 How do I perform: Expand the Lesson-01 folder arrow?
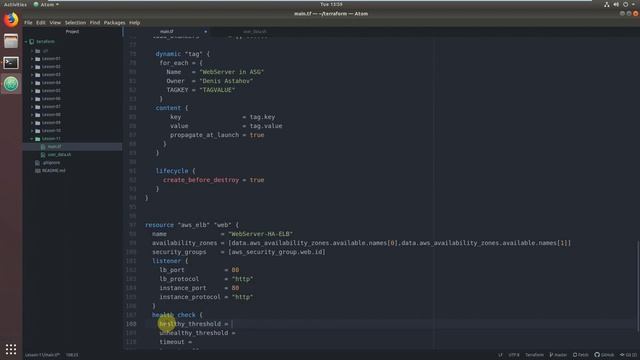[32, 59]
